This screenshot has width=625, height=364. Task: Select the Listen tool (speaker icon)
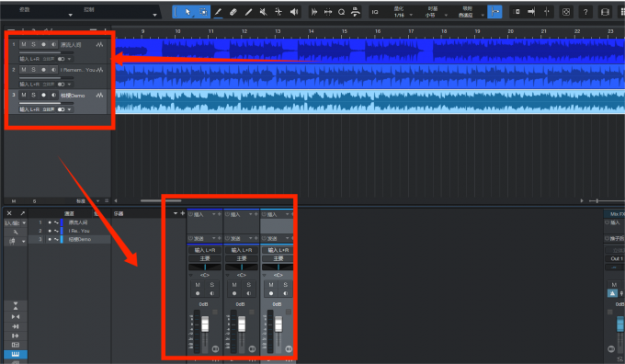click(x=294, y=12)
